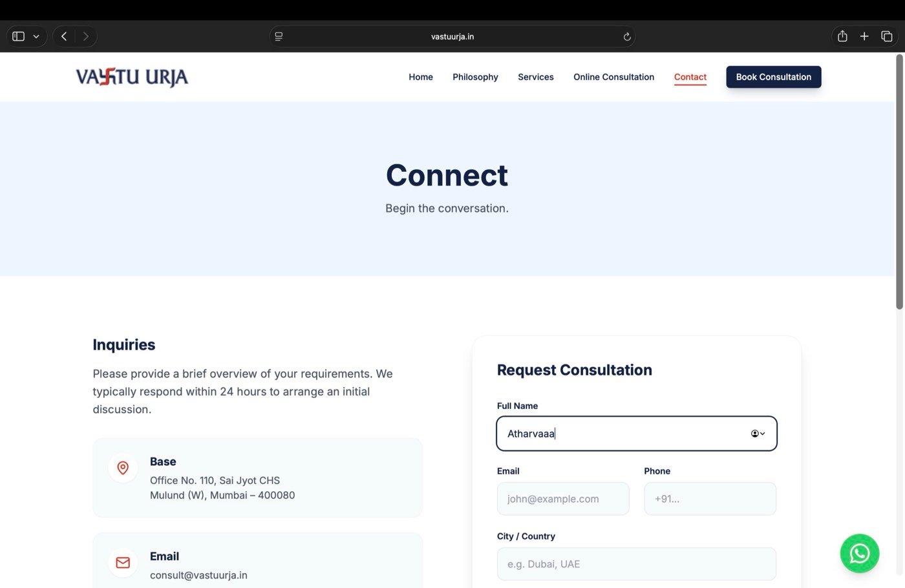Open the Philosophy nav link
Screen dimensions: 905x588
(475, 77)
